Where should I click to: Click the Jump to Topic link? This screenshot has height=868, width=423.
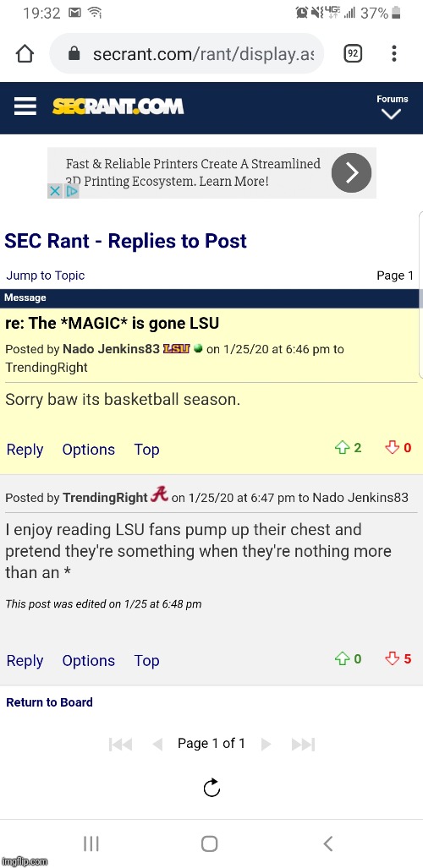(46, 276)
